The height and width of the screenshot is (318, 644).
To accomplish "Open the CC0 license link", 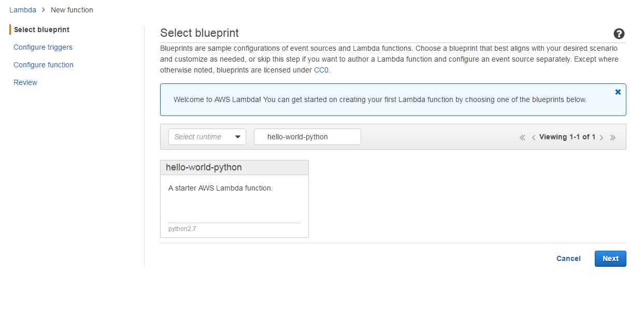I will pos(321,70).
